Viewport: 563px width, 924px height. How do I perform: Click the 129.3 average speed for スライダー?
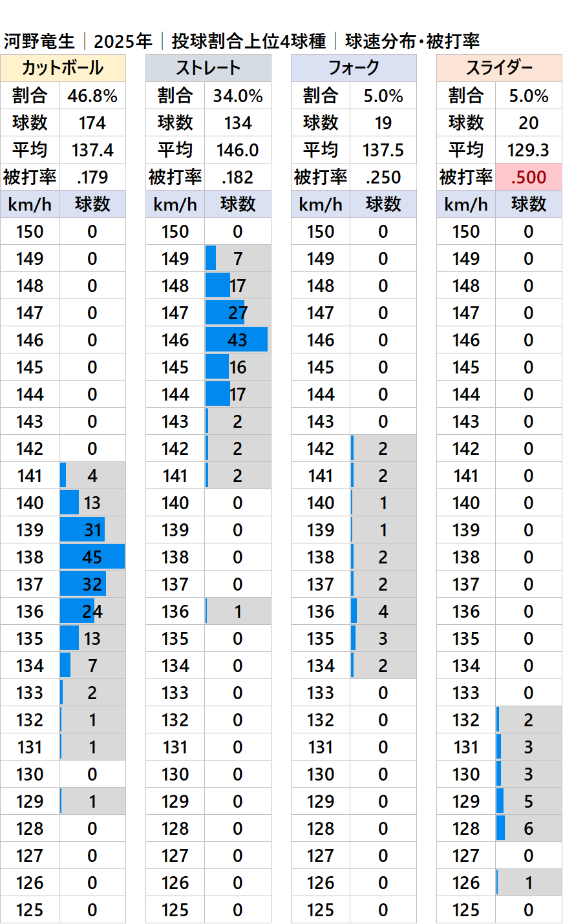pyautogui.click(x=528, y=151)
